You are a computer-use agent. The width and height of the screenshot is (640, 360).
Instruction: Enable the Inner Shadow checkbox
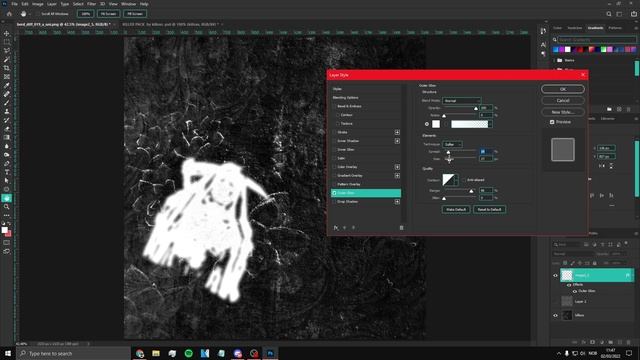(334, 141)
